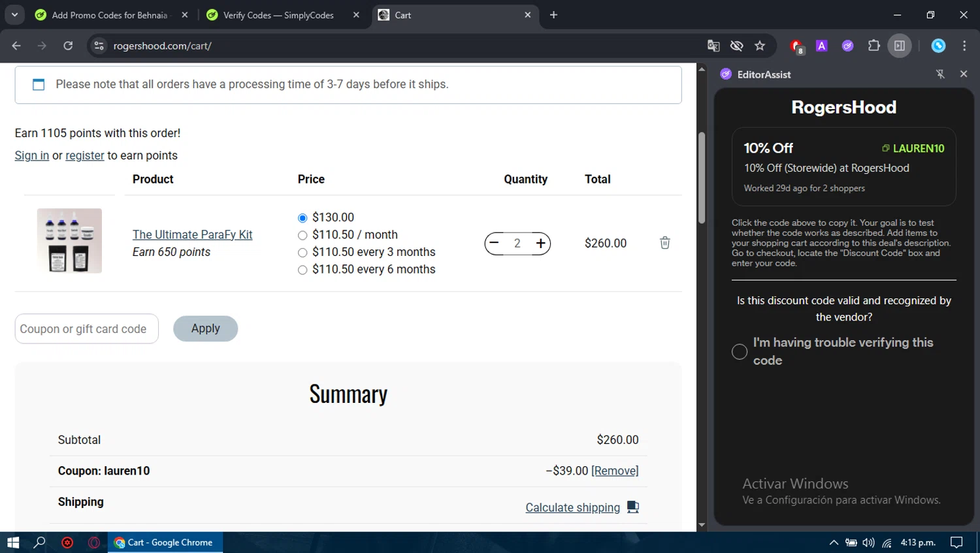The width and height of the screenshot is (980, 553).
Task: Open network settings tray icon
Action: coord(887,543)
